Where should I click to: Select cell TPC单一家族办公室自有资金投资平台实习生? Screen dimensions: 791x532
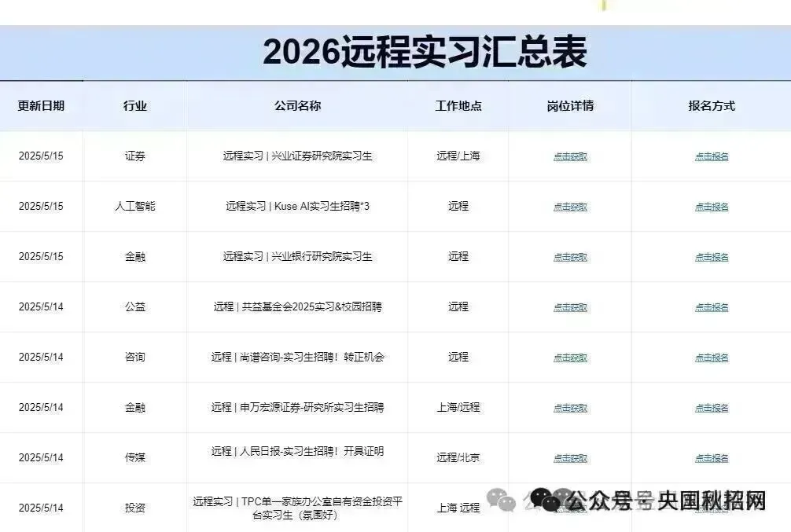tap(297, 508)
